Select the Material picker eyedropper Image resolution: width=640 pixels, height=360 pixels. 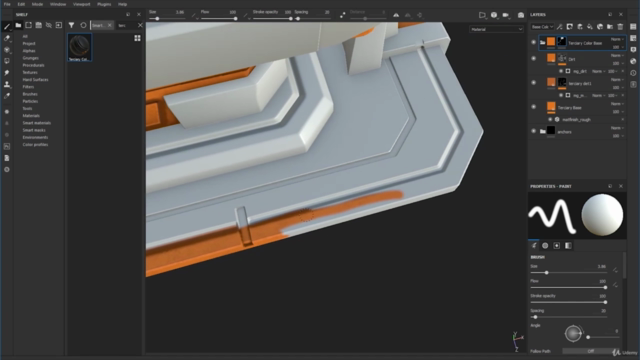click(x=7, y=96)
